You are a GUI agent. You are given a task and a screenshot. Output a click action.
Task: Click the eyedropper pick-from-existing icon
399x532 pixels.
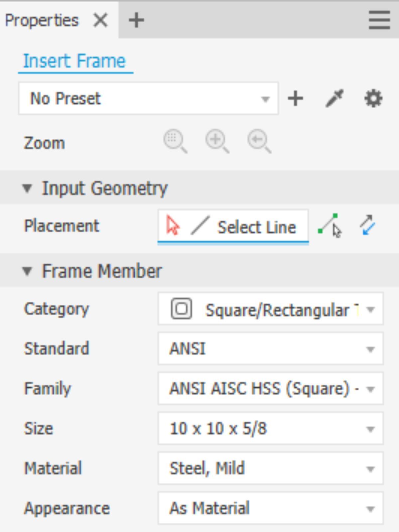334,99
